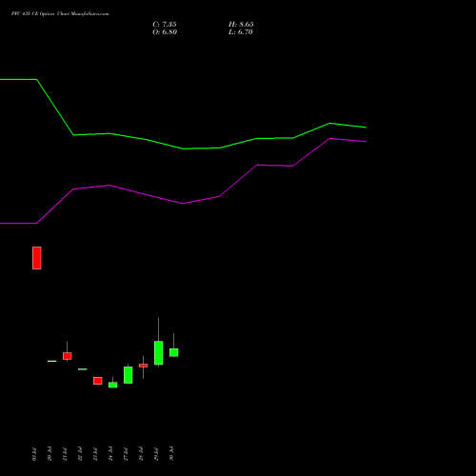Select the flat green candle for 22 Jul
The width and height of the screenshot is (476, 476).
(83, 369)
